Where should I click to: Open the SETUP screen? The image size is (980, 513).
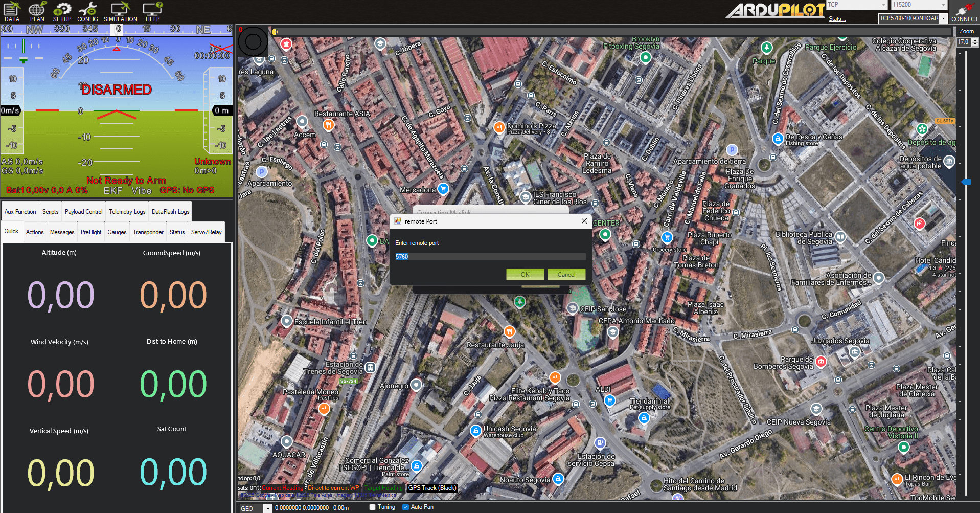tap(62, 12)
